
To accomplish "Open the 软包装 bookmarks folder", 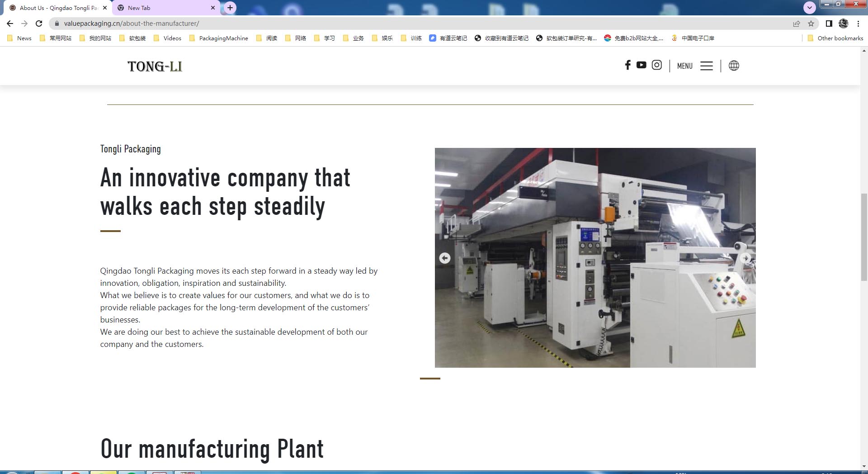I will click(132, 38).
